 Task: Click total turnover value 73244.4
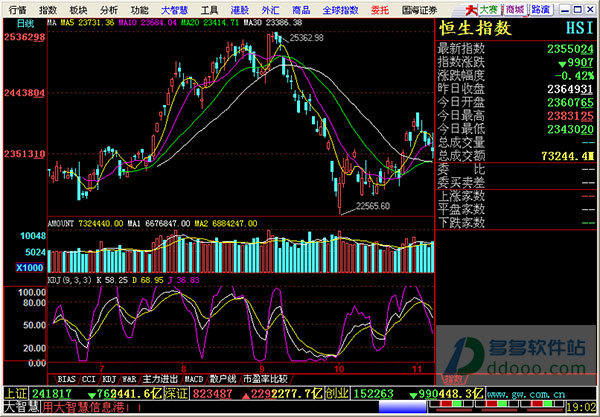[x=568, y=156]
